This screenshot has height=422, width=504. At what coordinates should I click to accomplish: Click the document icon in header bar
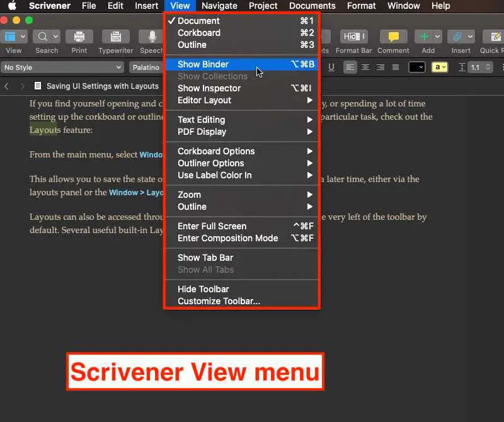click(38, 86)
